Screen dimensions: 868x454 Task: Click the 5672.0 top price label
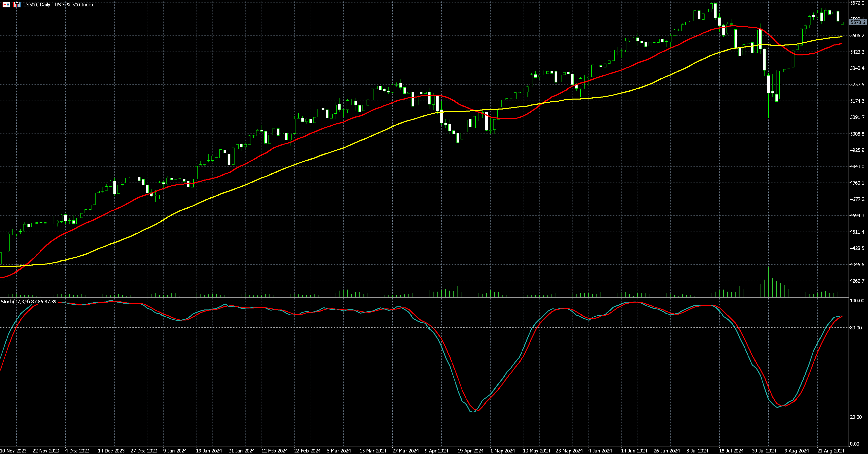tap(857, 3)
